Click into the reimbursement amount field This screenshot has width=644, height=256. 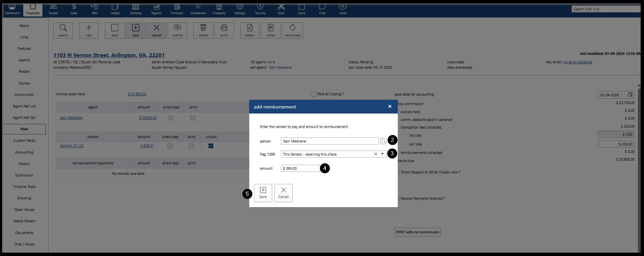[x=300, y=168]
